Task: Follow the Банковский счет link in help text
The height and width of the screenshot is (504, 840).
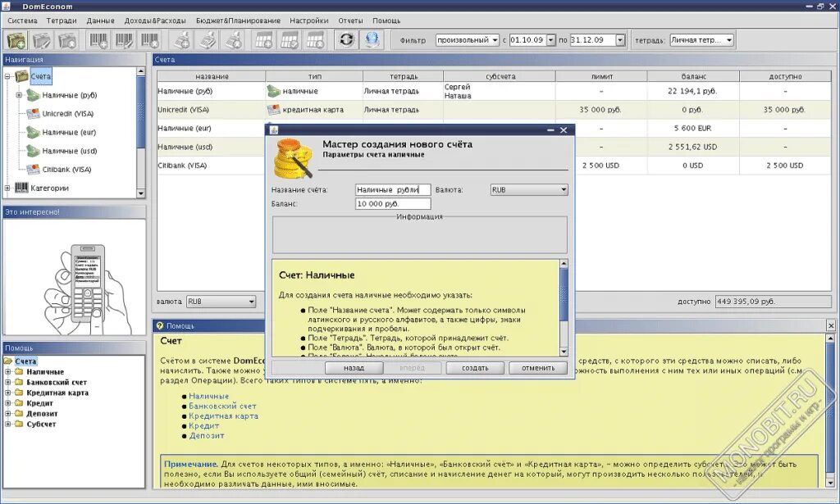Action: [x=222, y=406]
